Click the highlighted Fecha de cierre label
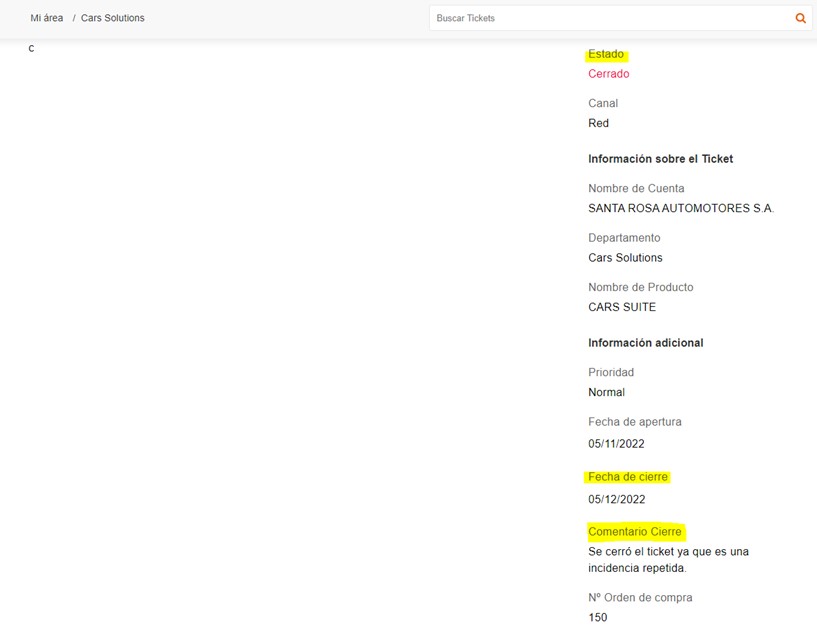The height and width of the screenshot is (635, 817). [x=628, y=477]
